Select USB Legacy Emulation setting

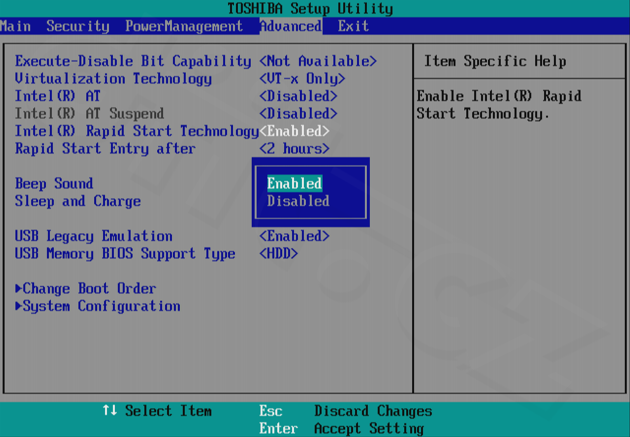[94, 236]
